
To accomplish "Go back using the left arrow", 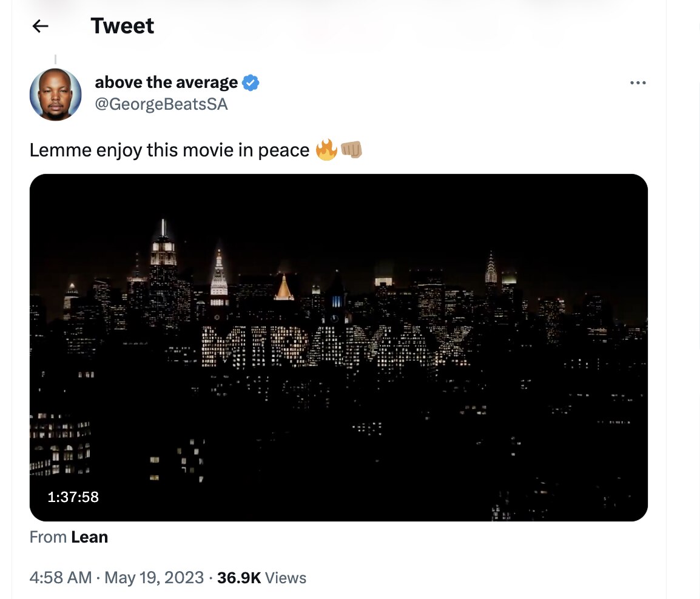I will (40, 26).
